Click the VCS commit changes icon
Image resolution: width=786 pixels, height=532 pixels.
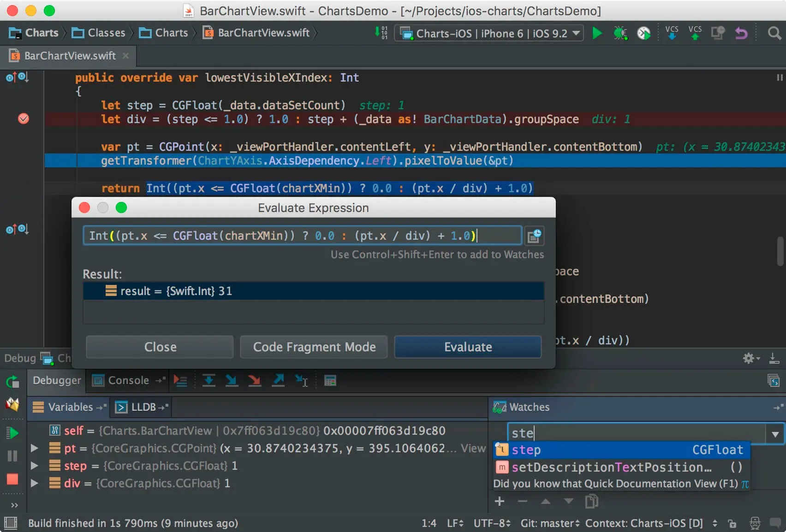[x=695, y=33]
